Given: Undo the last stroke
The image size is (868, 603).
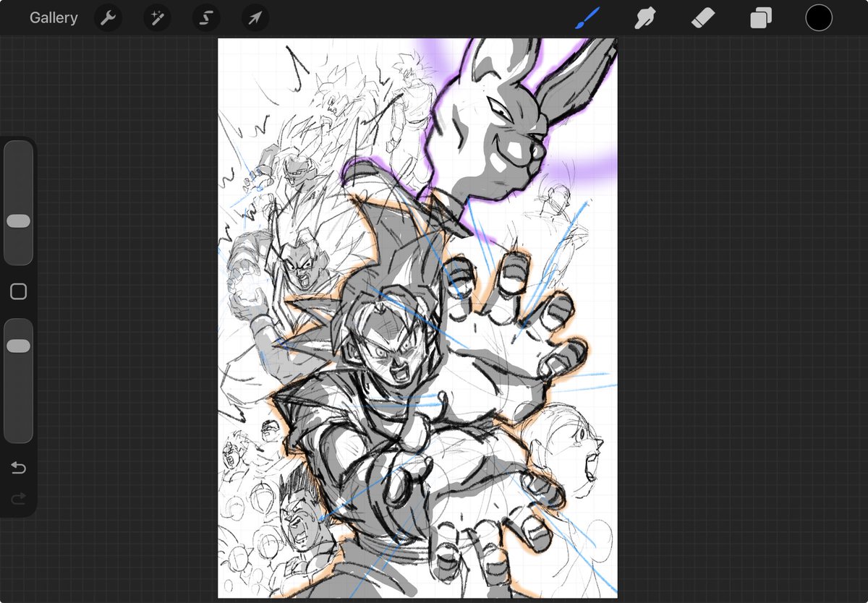Looking at the screenshot, I should (18, 469).
